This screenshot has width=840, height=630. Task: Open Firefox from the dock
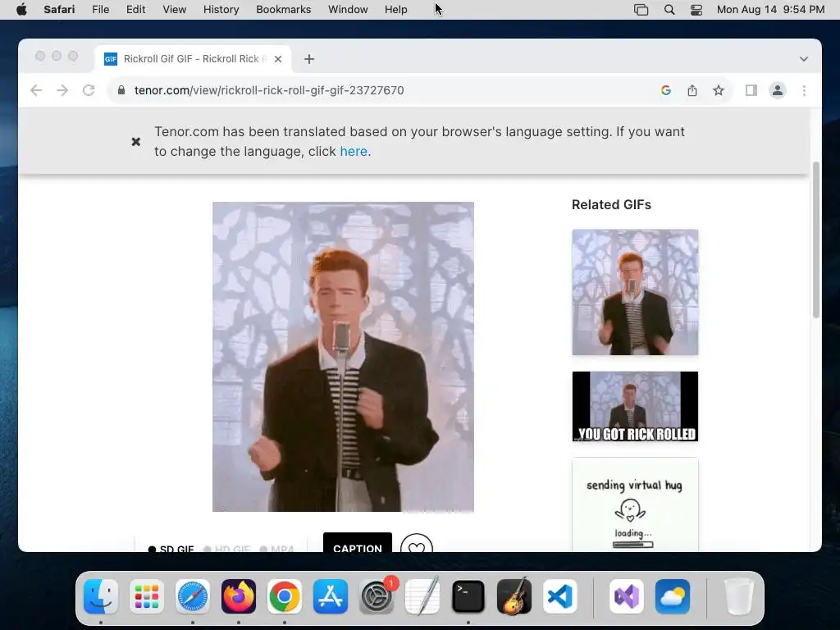pyautogui.click(x=239, y=596)
